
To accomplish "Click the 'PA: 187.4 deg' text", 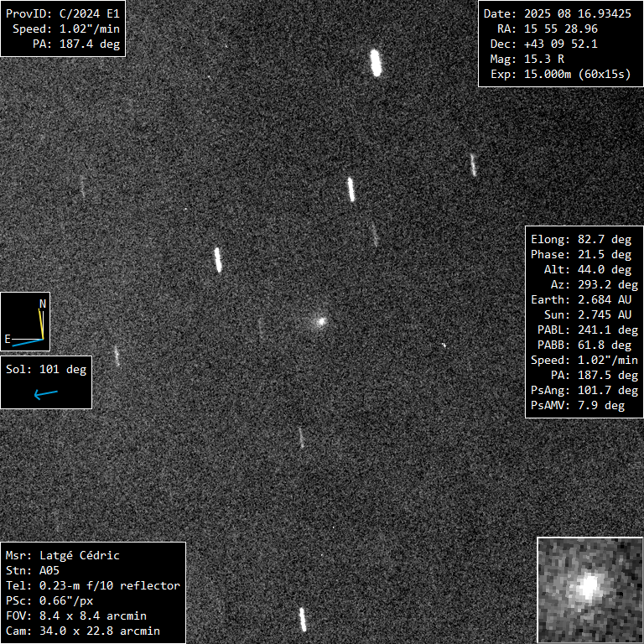I will [76, 44].
